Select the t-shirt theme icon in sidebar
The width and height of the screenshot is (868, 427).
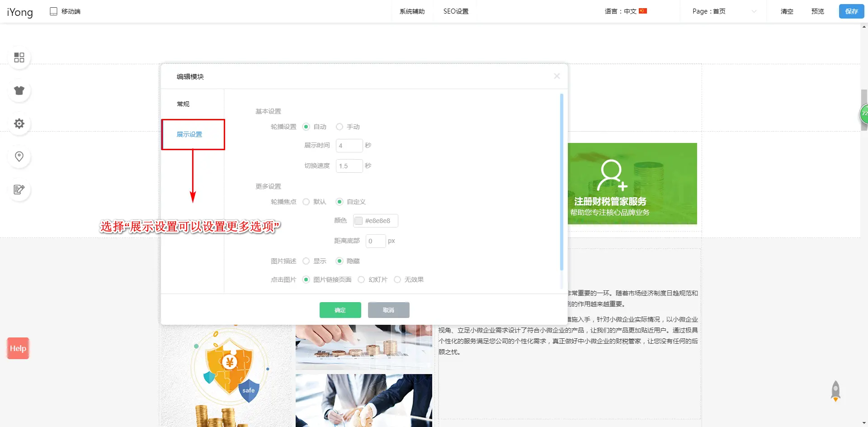click(19, 90)
